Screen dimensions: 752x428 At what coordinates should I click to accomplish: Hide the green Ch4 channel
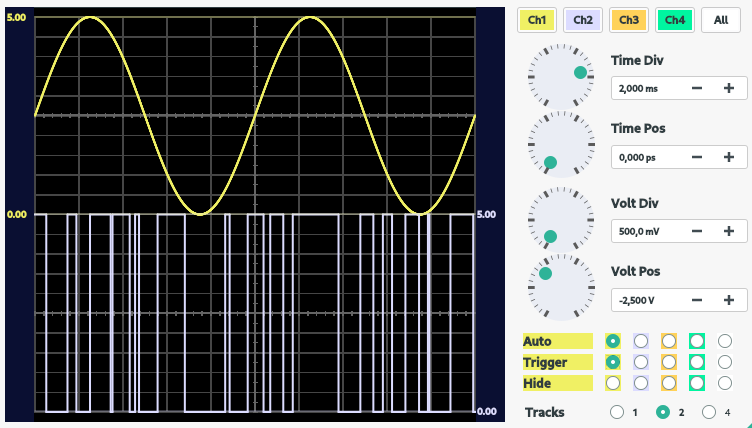[x=697, y=383]
